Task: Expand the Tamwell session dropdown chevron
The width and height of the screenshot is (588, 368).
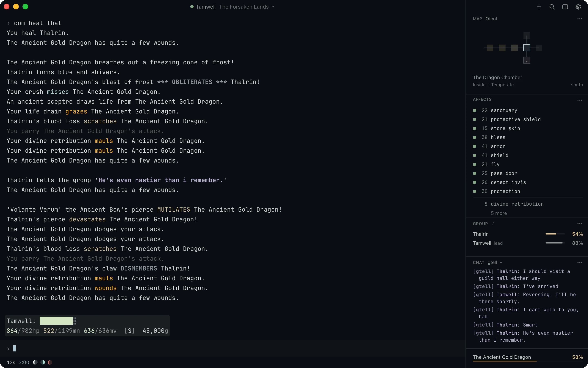Action: 273,7
